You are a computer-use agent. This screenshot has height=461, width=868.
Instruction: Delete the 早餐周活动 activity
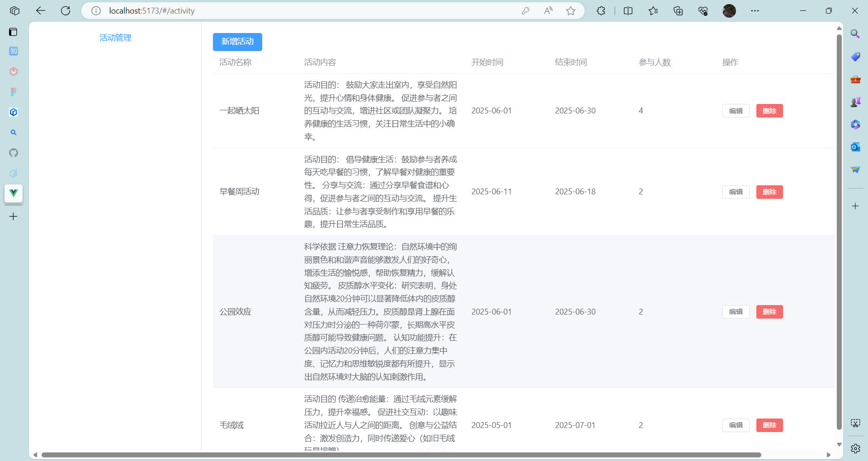click(769, 192)
